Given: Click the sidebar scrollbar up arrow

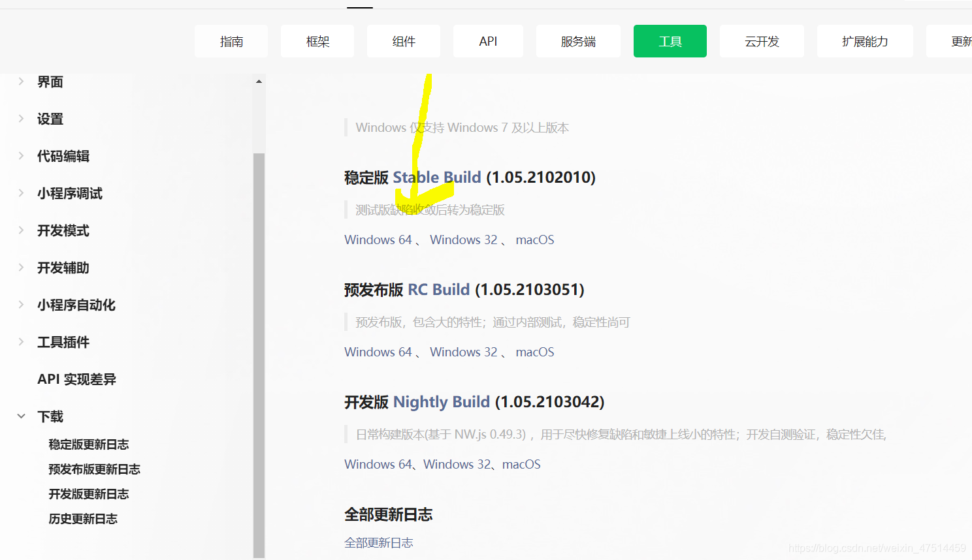Looking at the screenshot, I should pos(259,82).
